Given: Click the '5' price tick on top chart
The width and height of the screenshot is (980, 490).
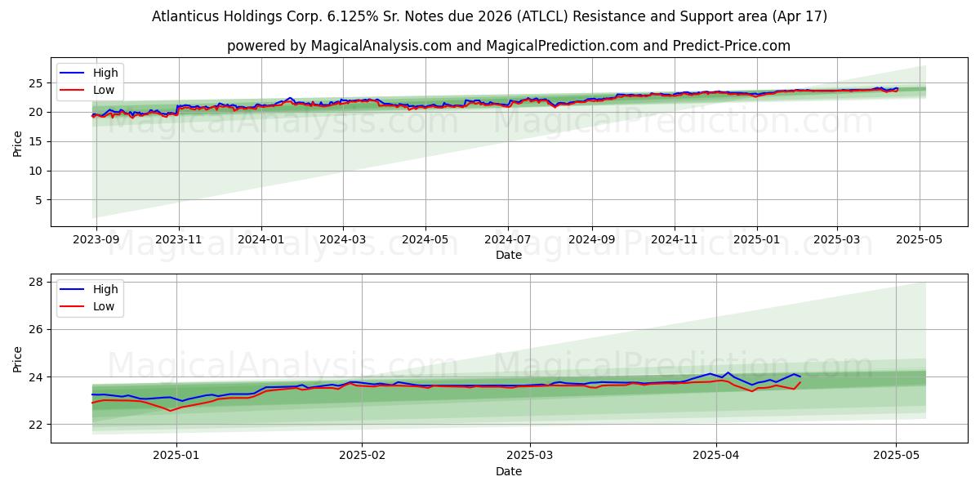Looking at the screenshot, I should [41, 200].
